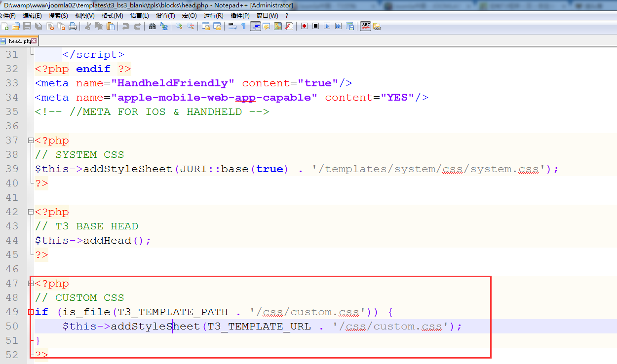Open the 格式(M) menu
Viewport: 617px width, 364px height.
tap(113, 16)
